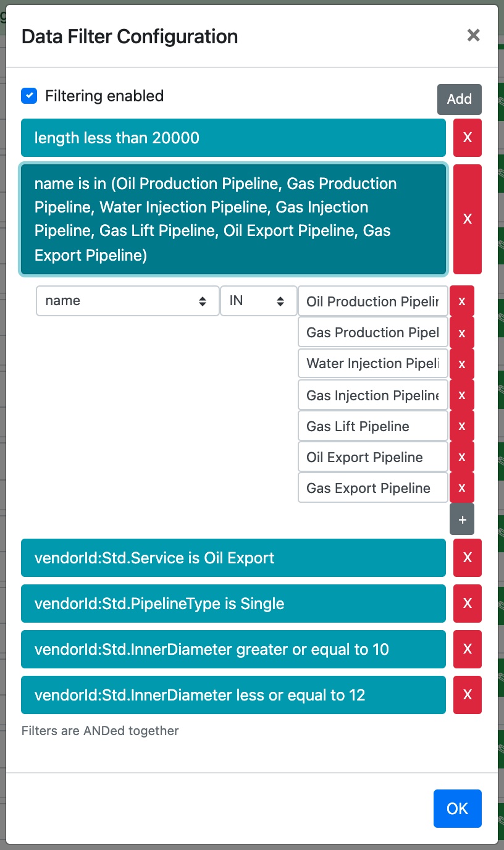Delete the length less than 20000 filter
504x850 pixels.
pyautogui.click(x=467, y=138)
